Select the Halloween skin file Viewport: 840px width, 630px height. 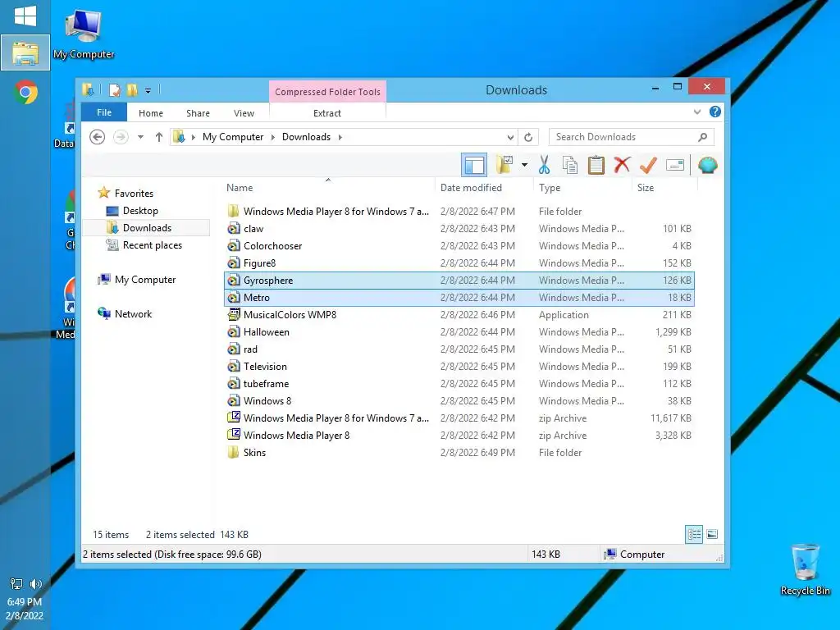[459, 332]
